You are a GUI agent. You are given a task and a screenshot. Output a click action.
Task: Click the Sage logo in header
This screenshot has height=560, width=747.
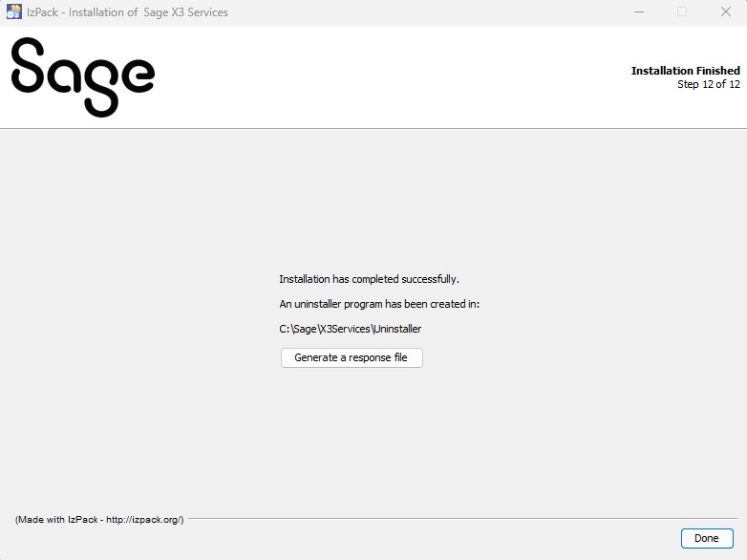[82, 76]
